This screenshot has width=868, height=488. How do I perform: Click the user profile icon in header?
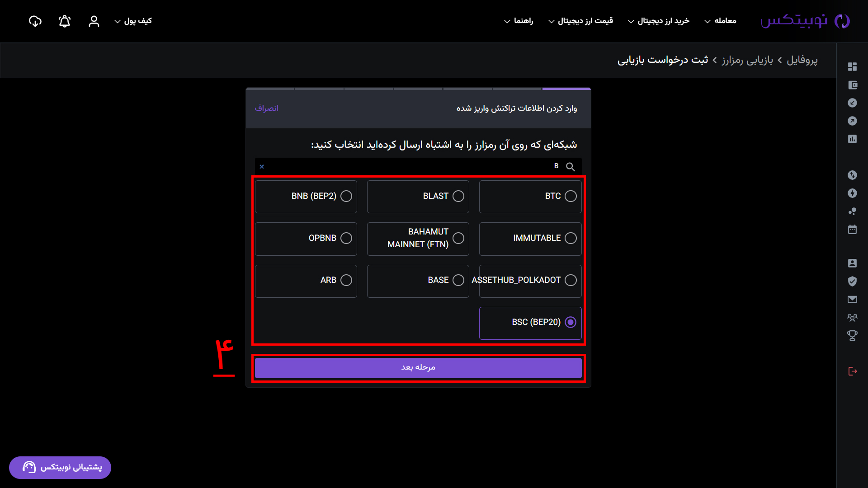point(94,21)
